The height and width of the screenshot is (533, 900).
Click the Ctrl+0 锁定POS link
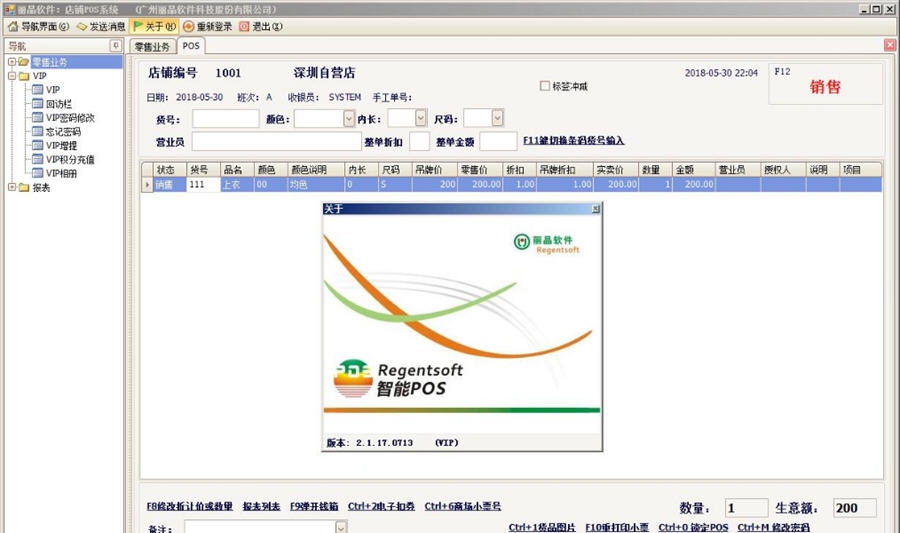[x=693, y=527]
